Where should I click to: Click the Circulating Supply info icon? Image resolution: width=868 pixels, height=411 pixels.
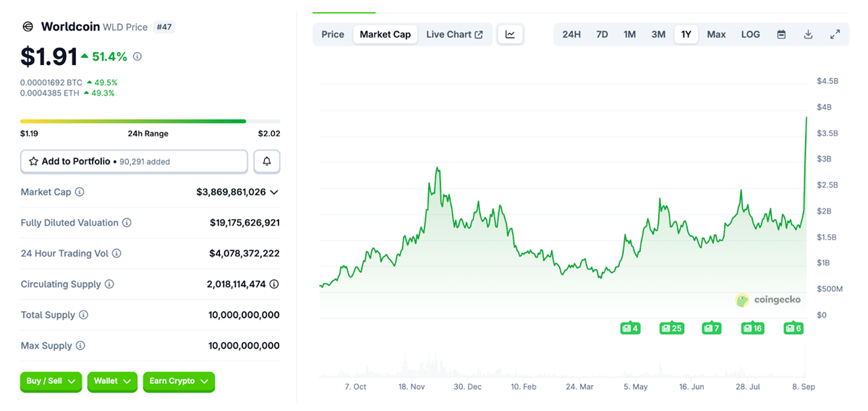pos(109,284)
